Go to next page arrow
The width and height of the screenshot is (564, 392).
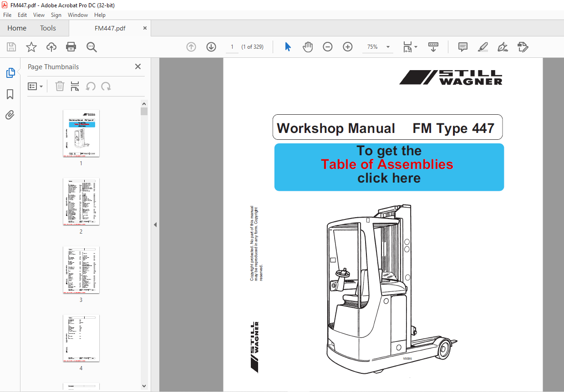coord(211,47)
